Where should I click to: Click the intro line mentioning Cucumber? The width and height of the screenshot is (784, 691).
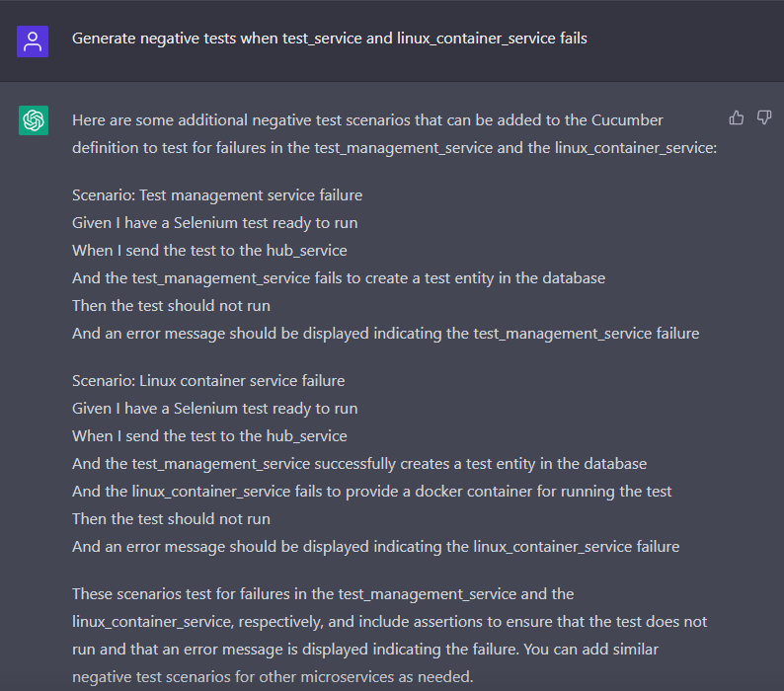(x=367, y=119)
